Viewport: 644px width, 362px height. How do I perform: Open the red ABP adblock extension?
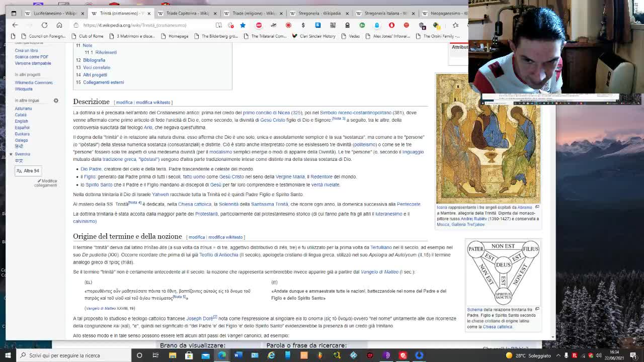coord(259,25)
